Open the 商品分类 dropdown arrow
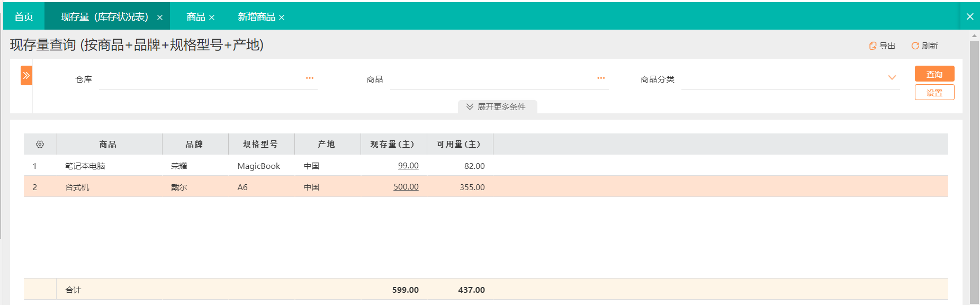Screen dimensions: 980x305 coord(892,78)
